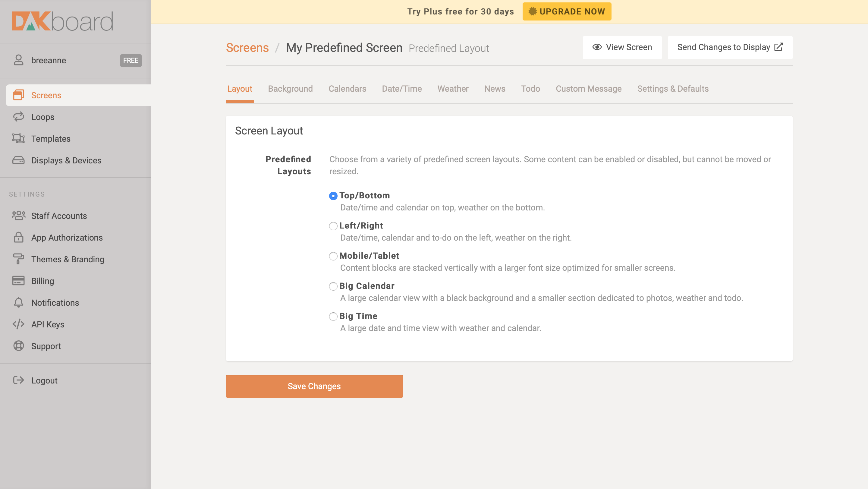
Task: Click the Staff Accounts people icon
Action: 18,215
